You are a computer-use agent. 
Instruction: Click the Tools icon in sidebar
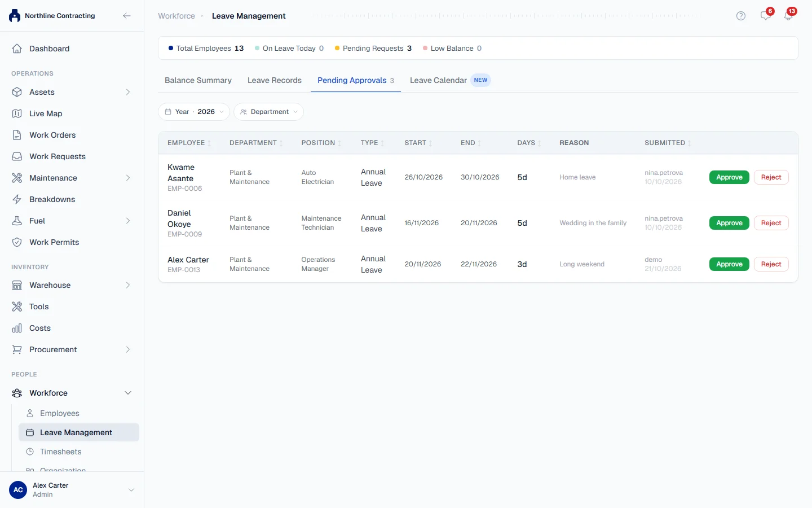pyautogui.click(x=17, y=306)
